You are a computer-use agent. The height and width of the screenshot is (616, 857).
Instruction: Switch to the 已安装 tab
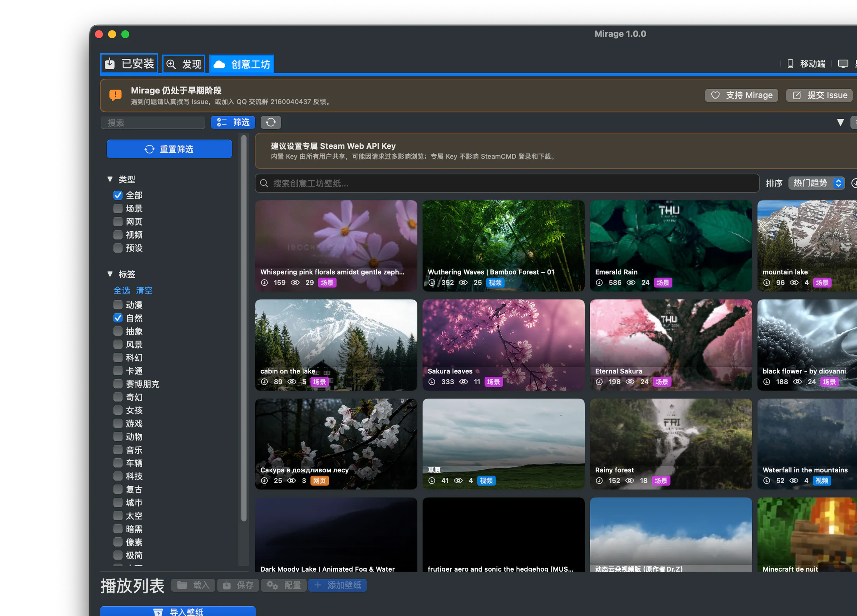(129, 63)
